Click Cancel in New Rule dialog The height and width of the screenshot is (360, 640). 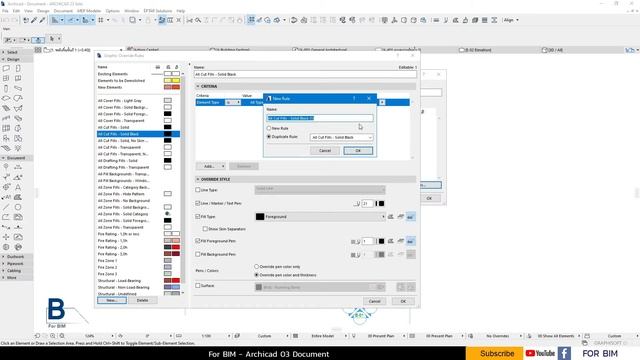tap(325, 151)
